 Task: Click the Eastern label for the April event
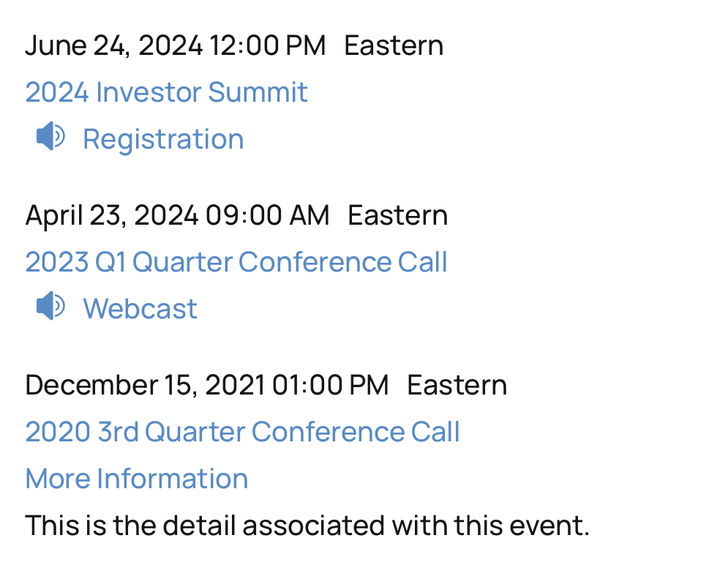pos(397,215)
